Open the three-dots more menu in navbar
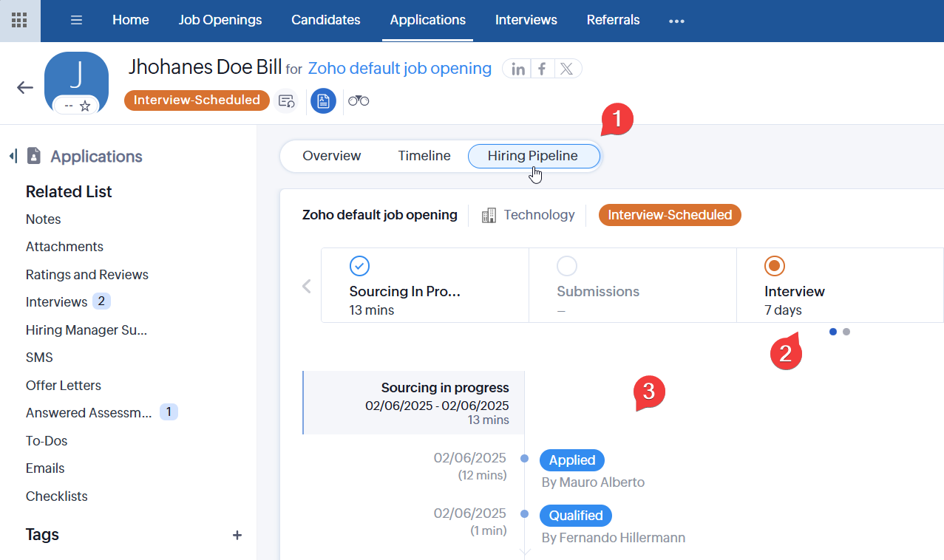Image resolution: width=944 pixels, height=560 pixels. (x=676, y=21)
